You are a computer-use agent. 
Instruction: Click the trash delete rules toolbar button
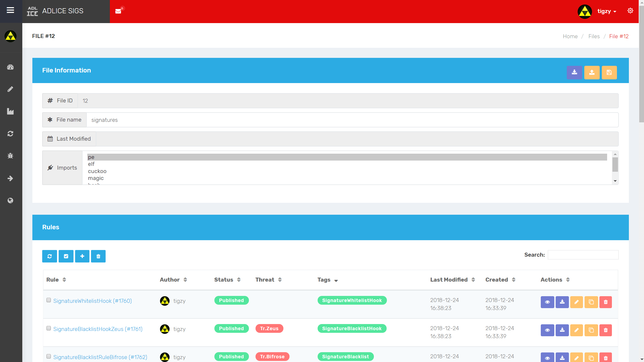coord(98,256)
